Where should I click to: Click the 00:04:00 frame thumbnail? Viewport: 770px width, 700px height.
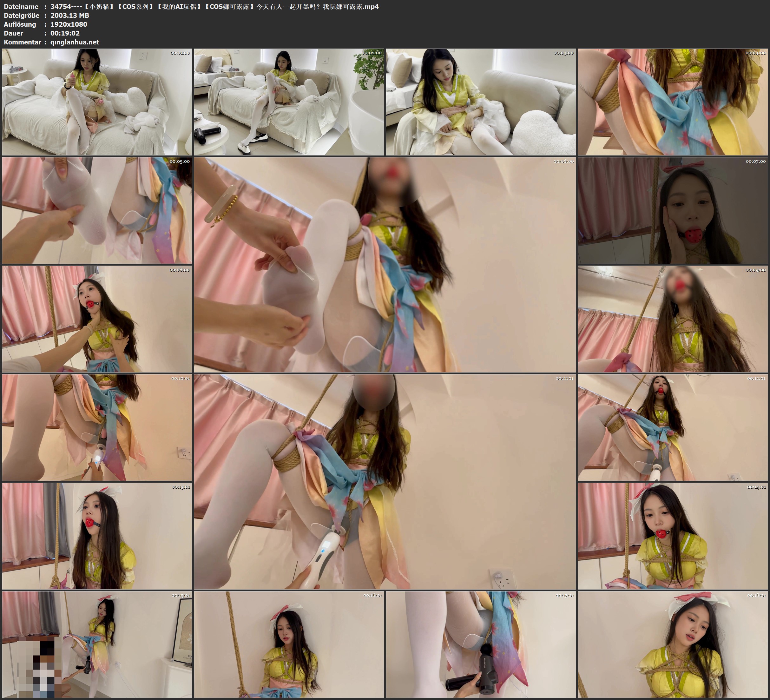click(x=673, y=102)
